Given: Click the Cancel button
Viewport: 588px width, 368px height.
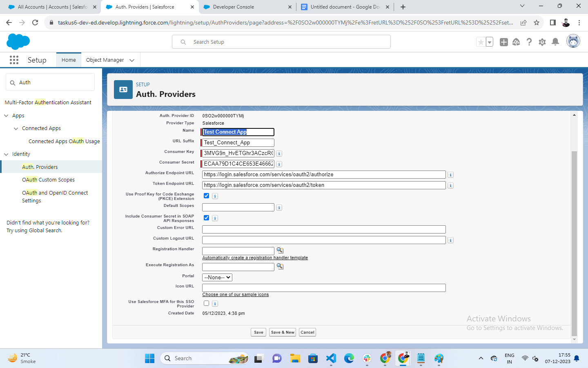Looking at the screenshot, I should [307, 332].
